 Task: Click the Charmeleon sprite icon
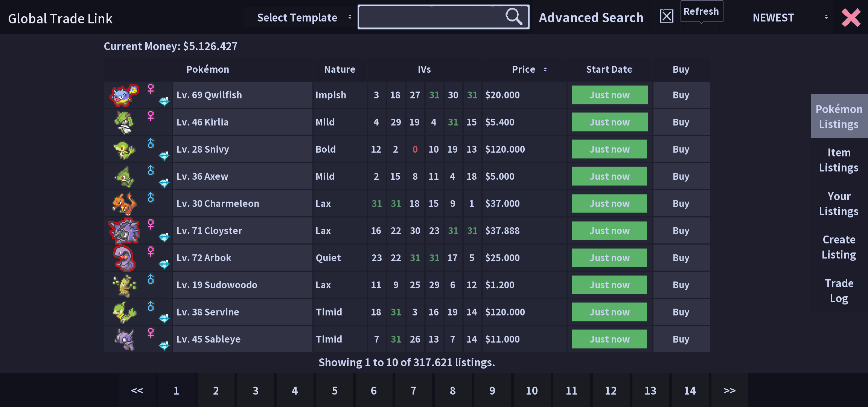click(x=124, y=204)
